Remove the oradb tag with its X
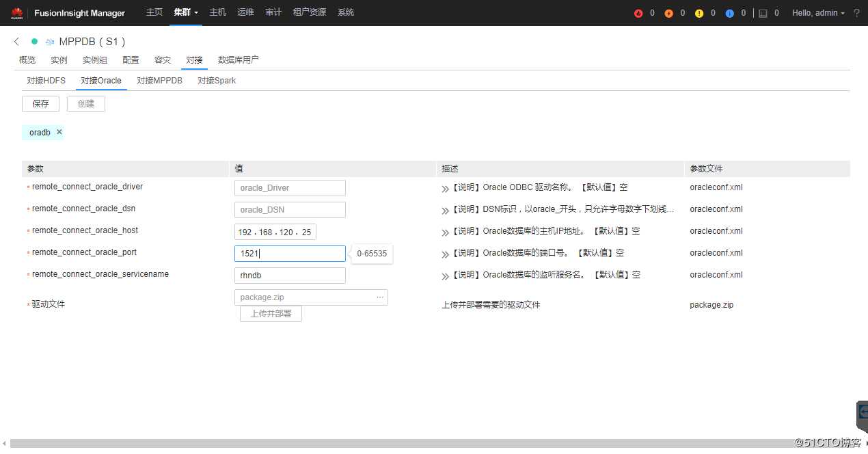The width and height of the screenshot is (868, 454). pyautogui.click(x=59, y=132)
